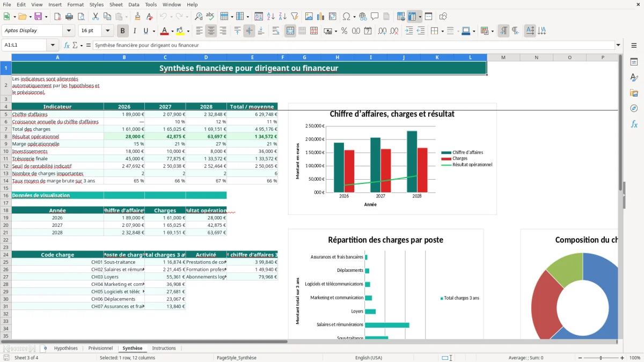Open Font Color dropdown arrow

[172, 31]
